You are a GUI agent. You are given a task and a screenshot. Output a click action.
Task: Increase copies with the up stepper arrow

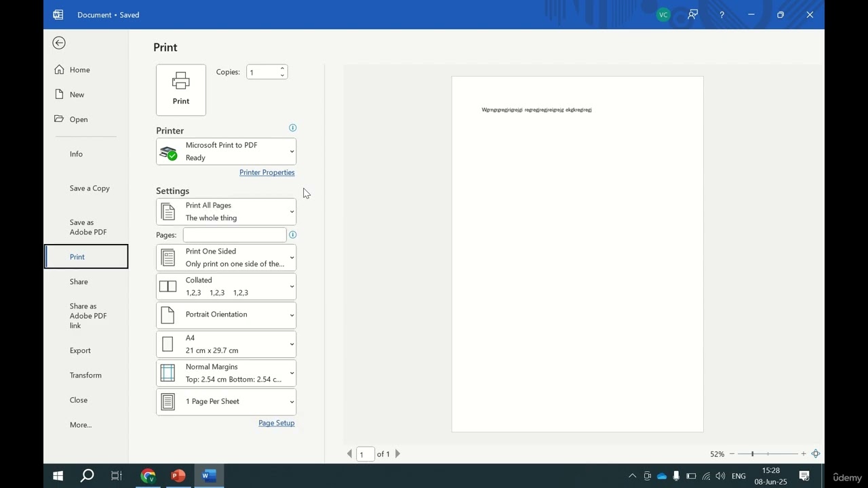[x=282, y=68]
